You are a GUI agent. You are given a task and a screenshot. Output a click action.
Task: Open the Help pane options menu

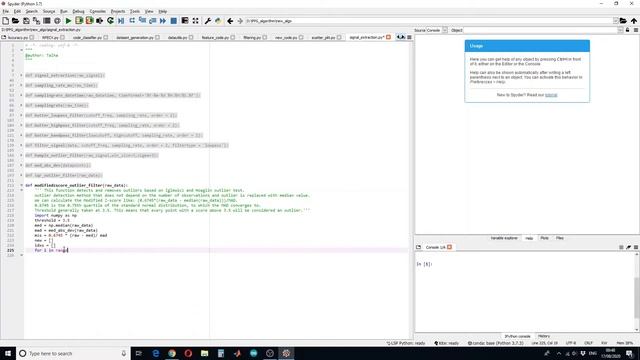point(636,30)
